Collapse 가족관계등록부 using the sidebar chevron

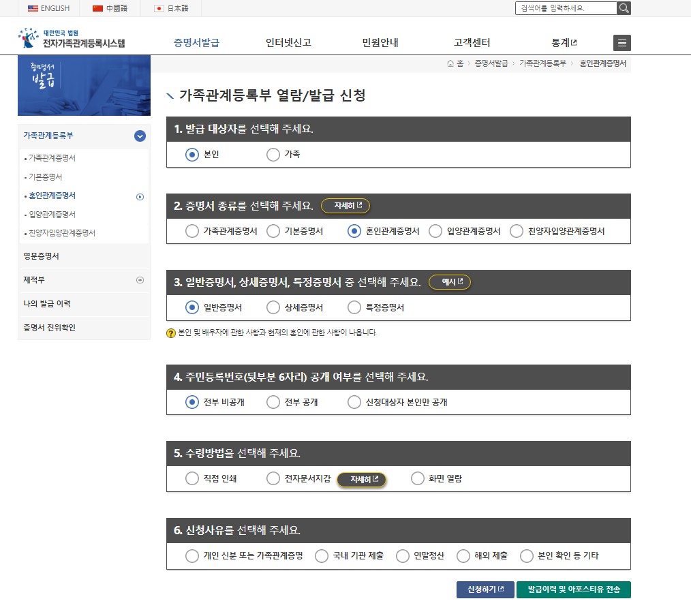(x=140, y=136)
